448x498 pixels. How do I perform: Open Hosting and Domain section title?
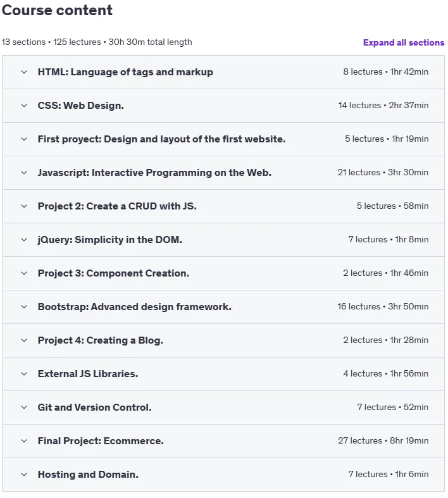pos(88,475)
